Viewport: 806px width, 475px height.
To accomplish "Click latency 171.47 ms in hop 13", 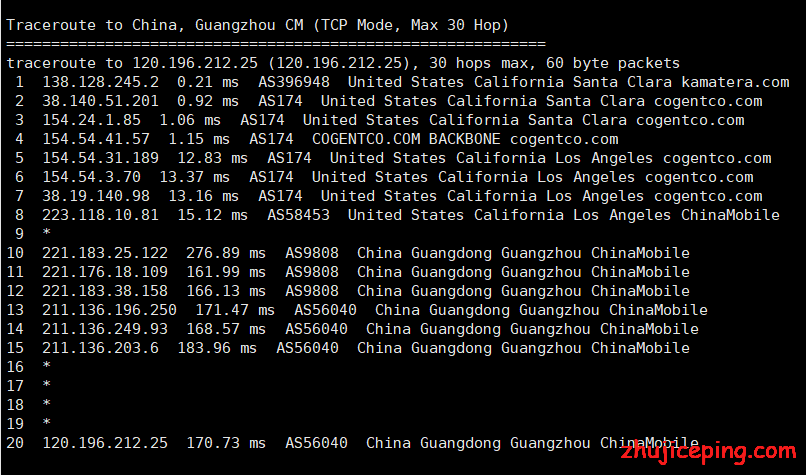I will tap(235, 310).
